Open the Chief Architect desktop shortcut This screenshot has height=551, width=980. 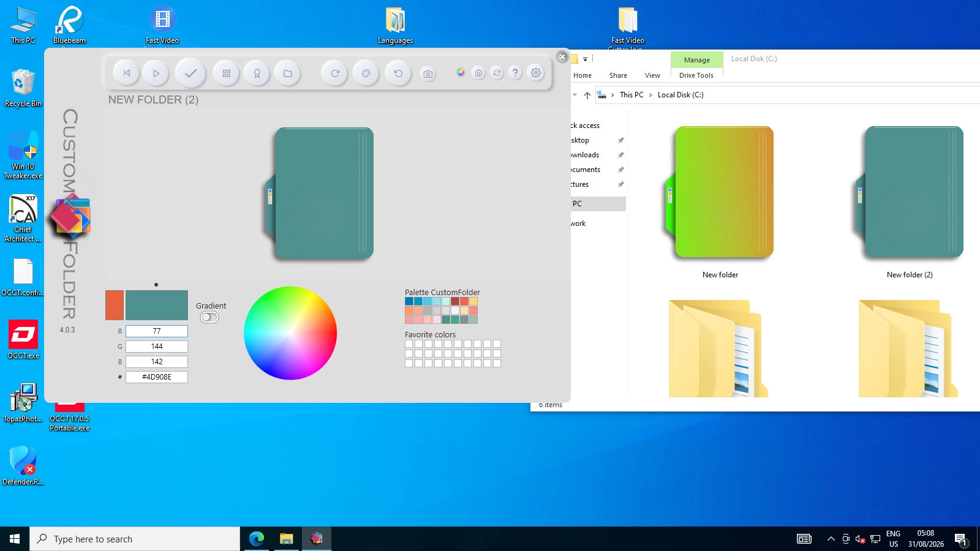click(x=23, y=219)
